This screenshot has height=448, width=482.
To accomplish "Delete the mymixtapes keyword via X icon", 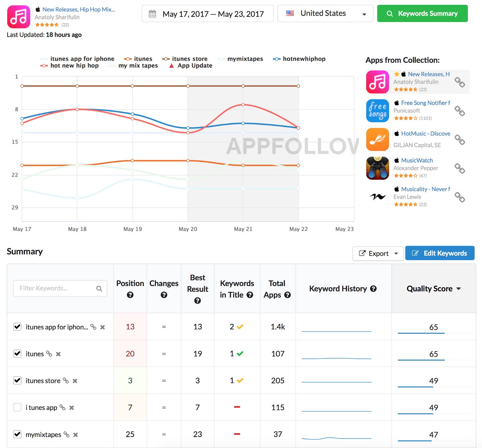I will click(x=76, y=435).
